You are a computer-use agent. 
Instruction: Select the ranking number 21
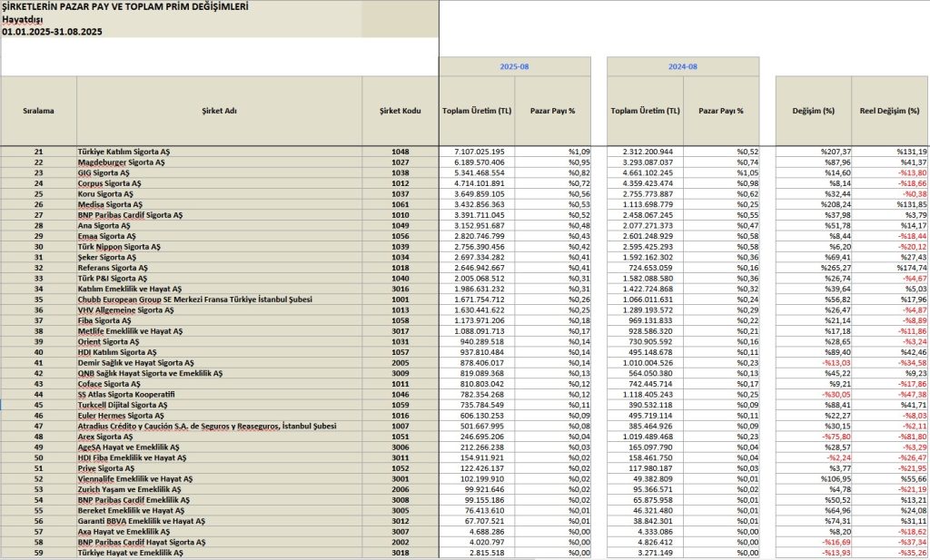click(38, 152)
